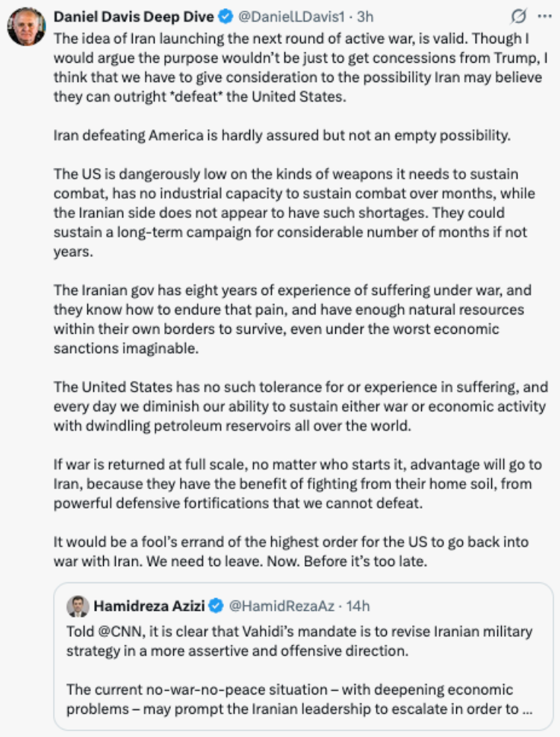Click the @DanielLDavis1 handle
Screen dimensions: 560x737
pos(291,17)
